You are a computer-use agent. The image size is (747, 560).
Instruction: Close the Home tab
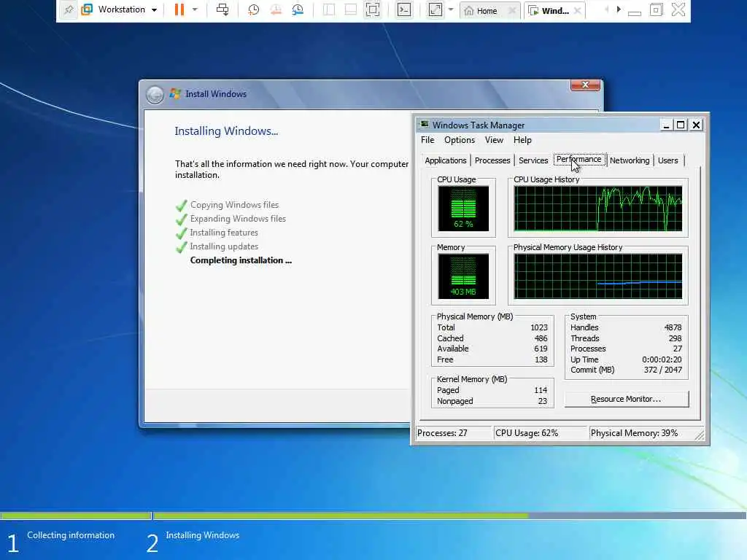tap(512, 10)
